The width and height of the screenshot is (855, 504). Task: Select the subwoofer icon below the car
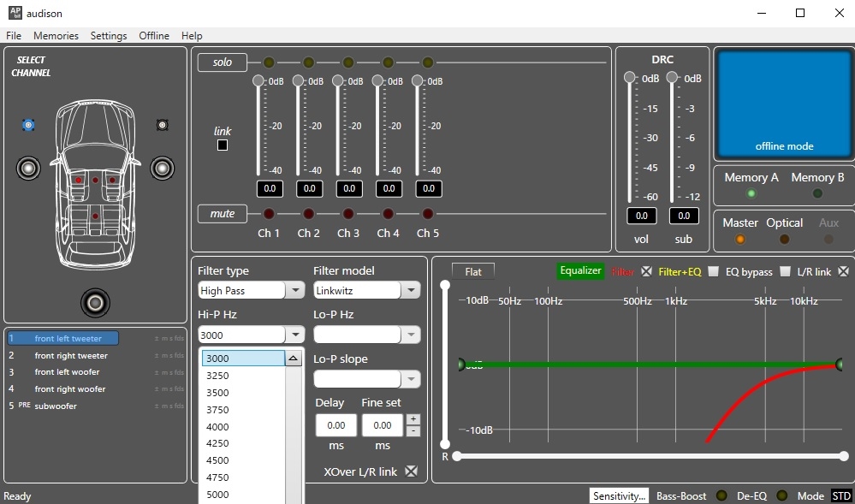(x=95, y=302)
